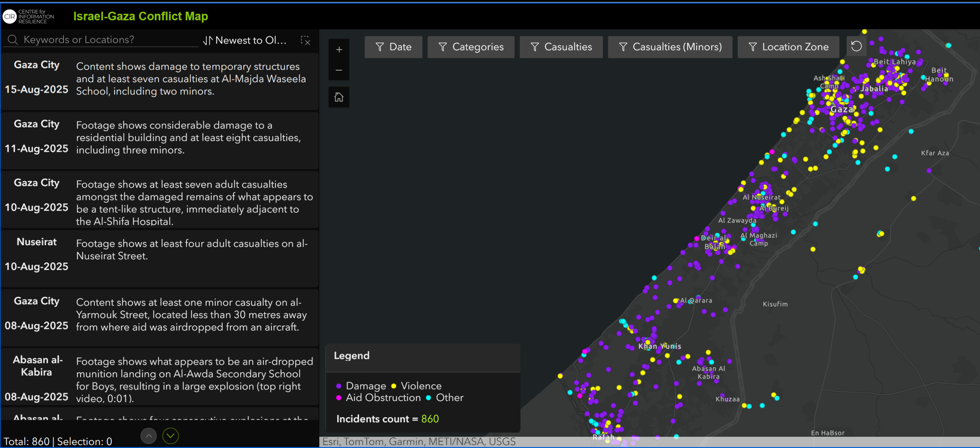Clear the list selection icon
This screenshot has width=980, height=448.
pyautogui.click(x=305, y=41)
